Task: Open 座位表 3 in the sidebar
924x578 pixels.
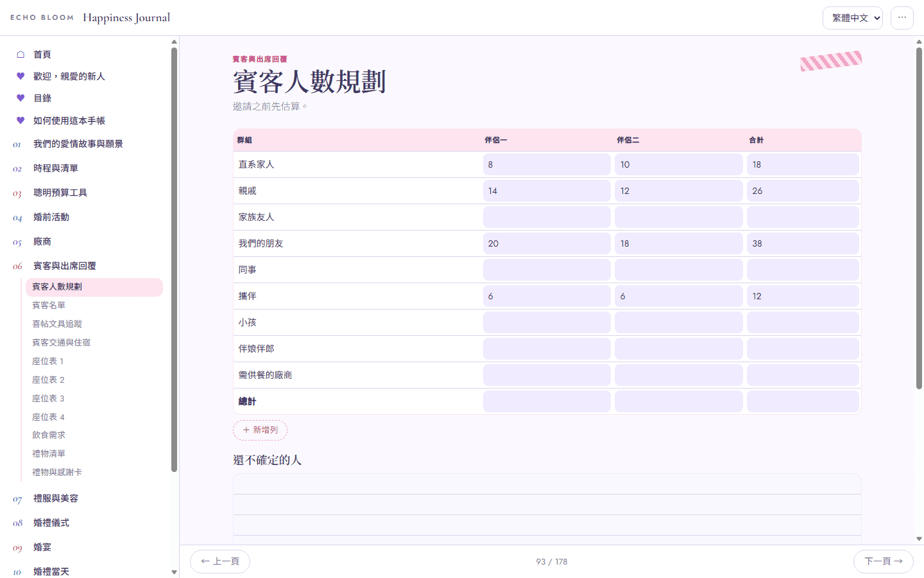Action: pos(94,399)
